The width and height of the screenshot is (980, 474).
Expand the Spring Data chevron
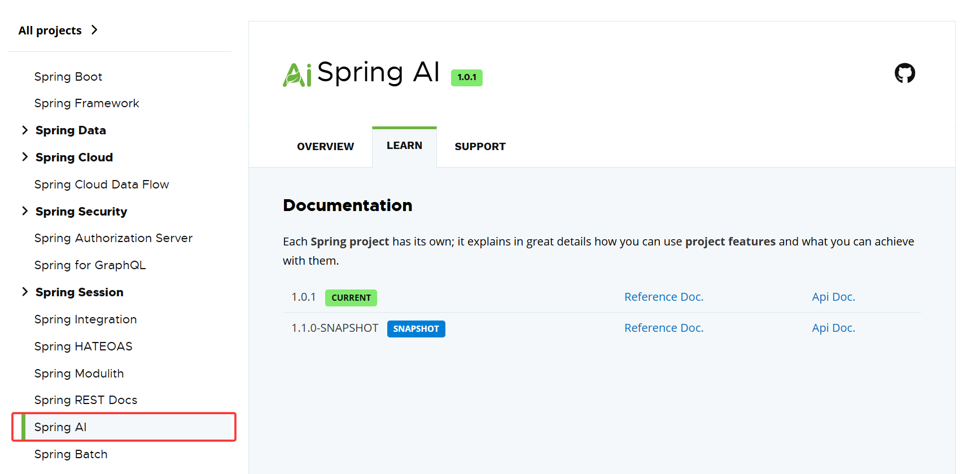coord(25,130)
